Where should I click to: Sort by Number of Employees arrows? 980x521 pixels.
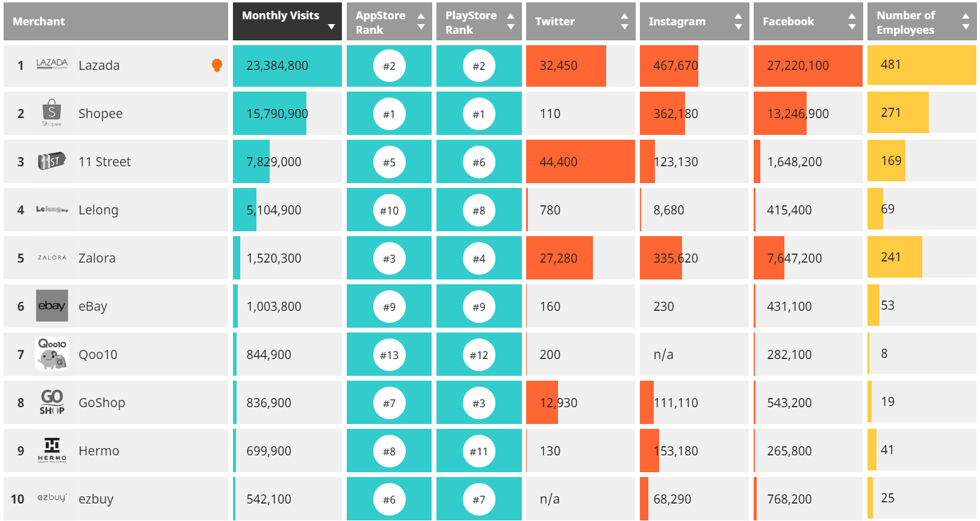pos(966,22)
